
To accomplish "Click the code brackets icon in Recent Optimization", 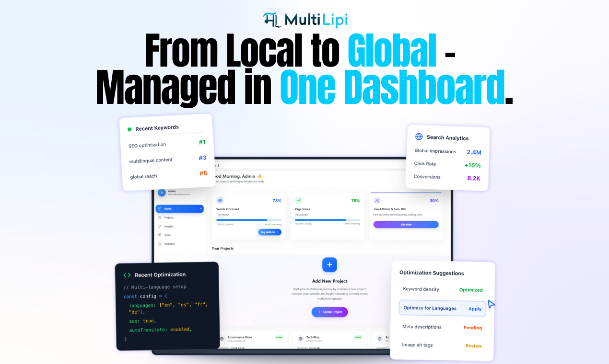I will (x=127, y=275).
